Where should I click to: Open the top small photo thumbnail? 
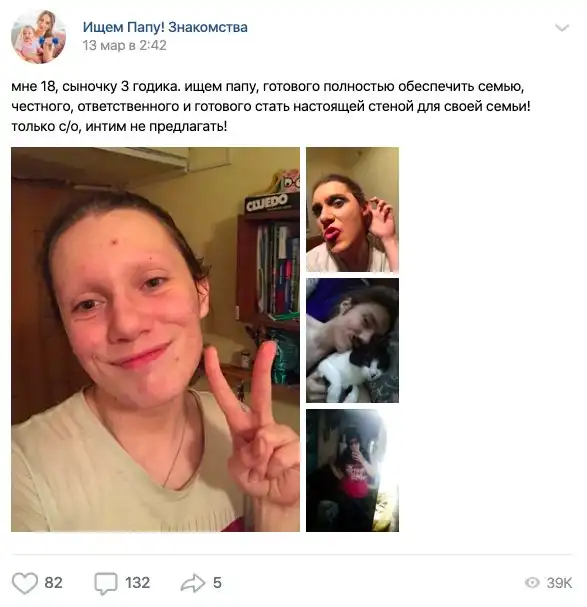point(352,209)
